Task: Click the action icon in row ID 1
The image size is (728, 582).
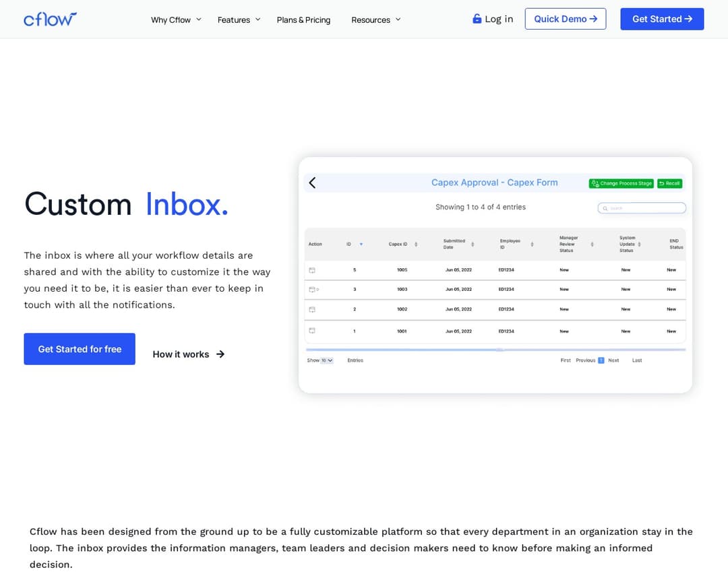Action: point(312,331)
